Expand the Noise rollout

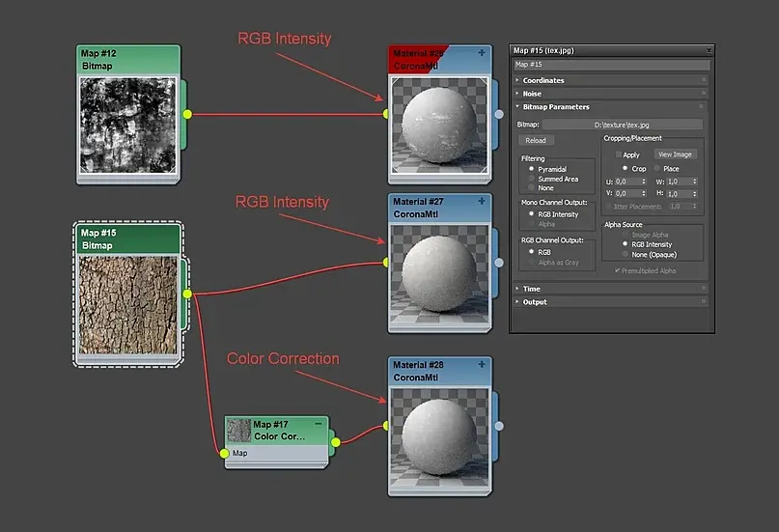click(532, 94)
